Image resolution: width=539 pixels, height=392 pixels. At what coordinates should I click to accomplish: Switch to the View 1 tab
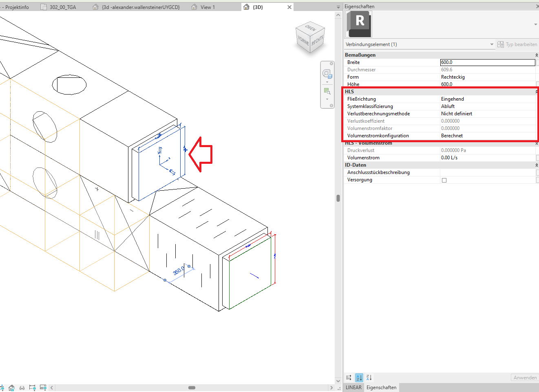tap(207, 7)
